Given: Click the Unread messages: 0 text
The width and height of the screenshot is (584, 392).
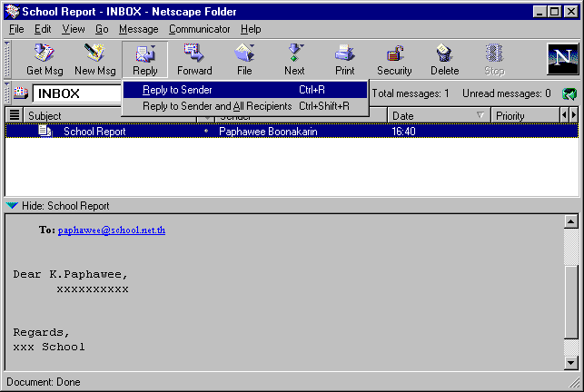Looking at the screenshot, I should point(507,93).
